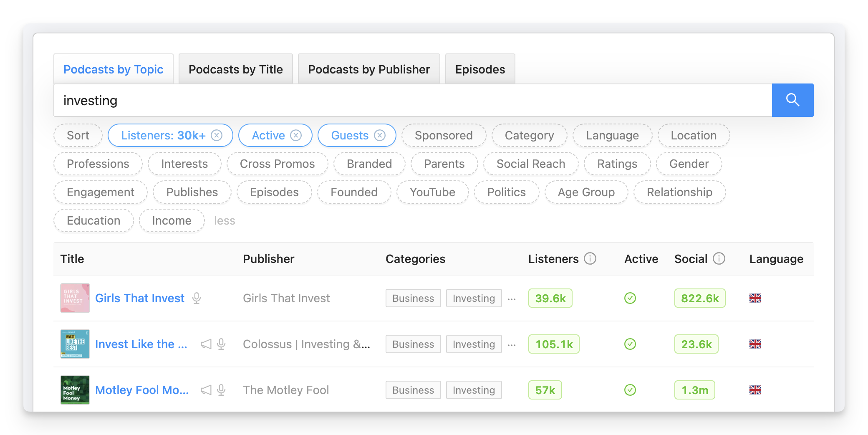Open the Sort filter dropdown
Viewport: 868px width, 435px height.
(x=78, y=135)
